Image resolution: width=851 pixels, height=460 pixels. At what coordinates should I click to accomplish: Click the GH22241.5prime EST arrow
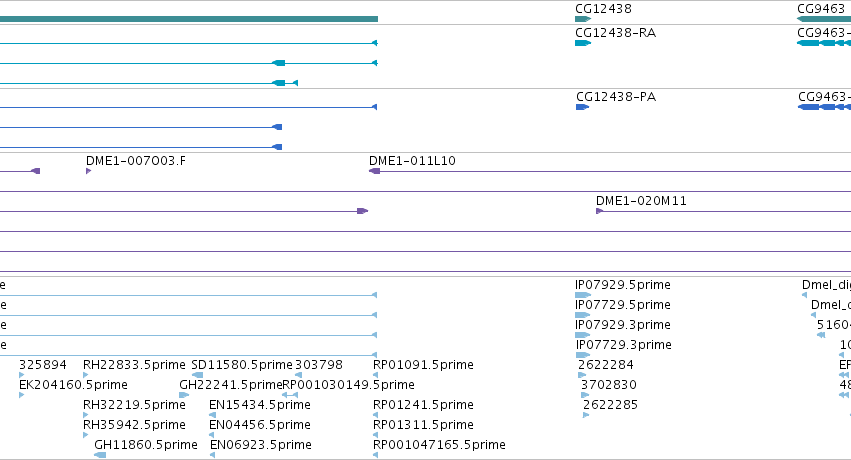coord(184,395)
